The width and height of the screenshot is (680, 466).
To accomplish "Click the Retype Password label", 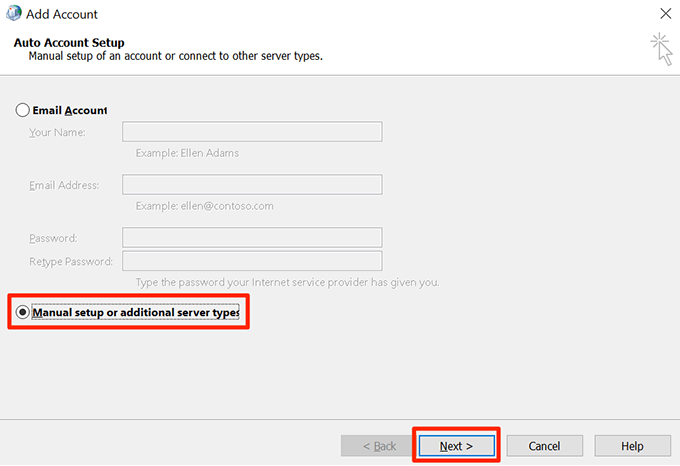I will 70,262.
